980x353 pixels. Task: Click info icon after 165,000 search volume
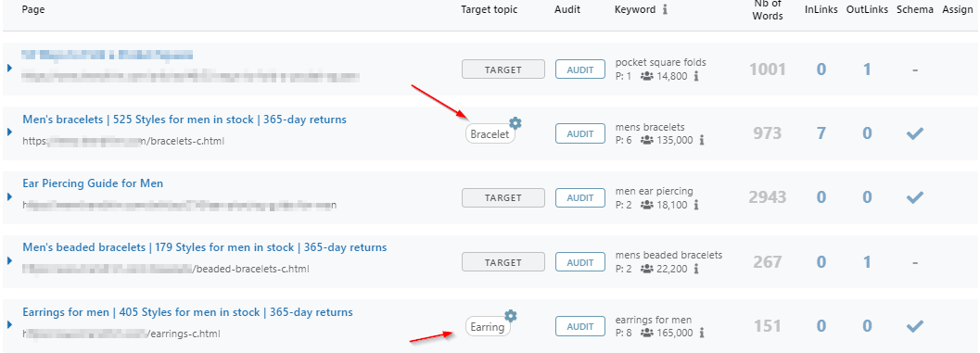pos(701,333)
